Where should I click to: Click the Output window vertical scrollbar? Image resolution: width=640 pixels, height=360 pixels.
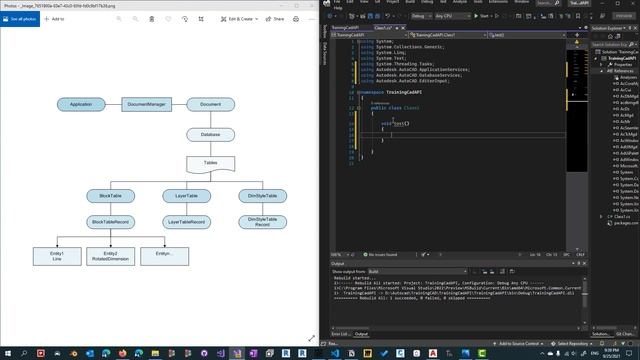tap(584, 300)
